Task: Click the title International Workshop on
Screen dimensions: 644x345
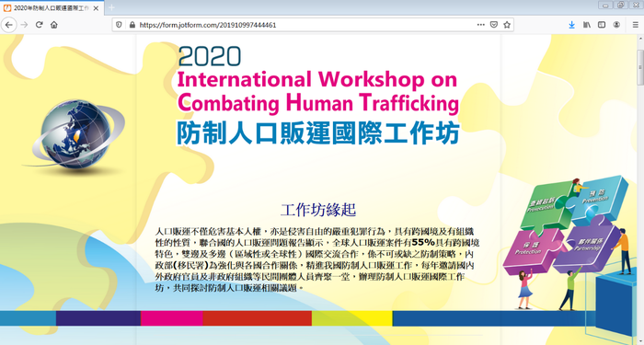Action: (317, 79)
